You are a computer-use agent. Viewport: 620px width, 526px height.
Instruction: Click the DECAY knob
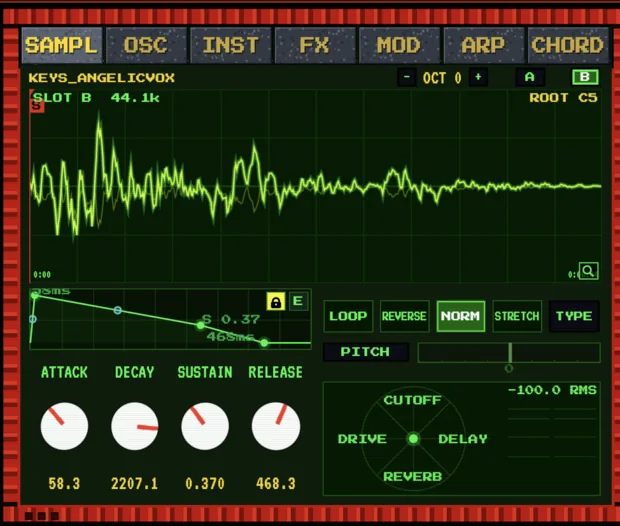pyautogui.click(x=135, y=426)
